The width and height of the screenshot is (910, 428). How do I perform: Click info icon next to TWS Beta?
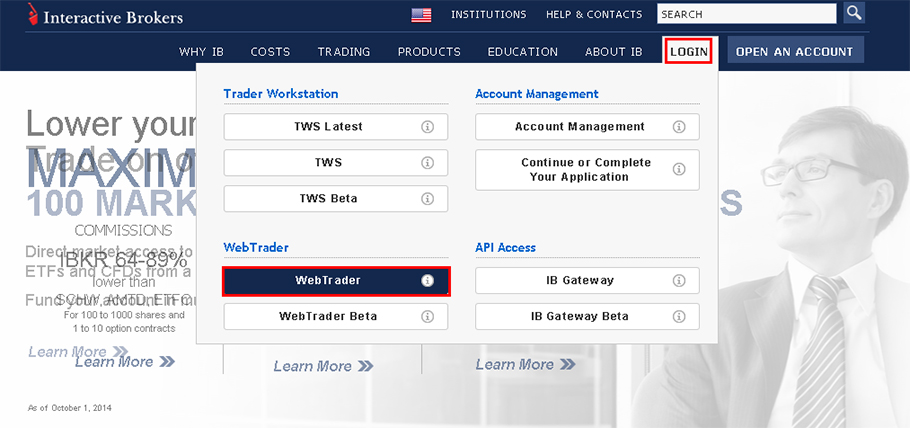pos(428,199)
